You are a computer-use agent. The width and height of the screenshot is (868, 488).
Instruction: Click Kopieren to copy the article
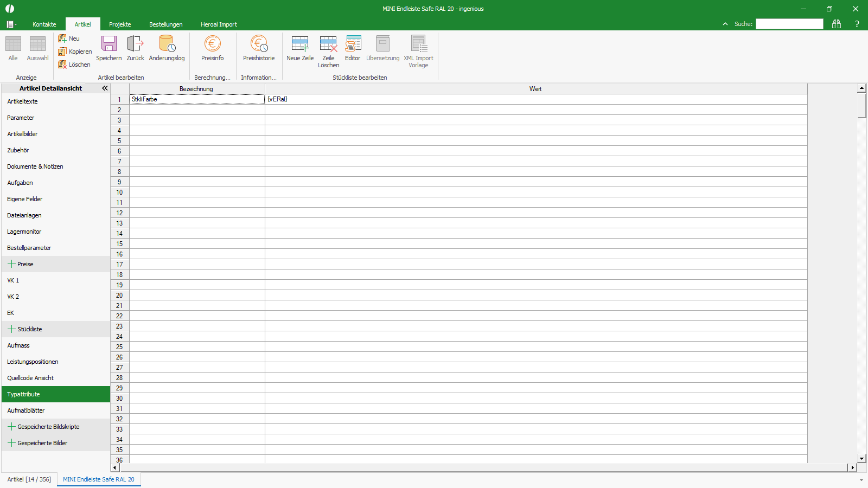[x=75, y=52]
